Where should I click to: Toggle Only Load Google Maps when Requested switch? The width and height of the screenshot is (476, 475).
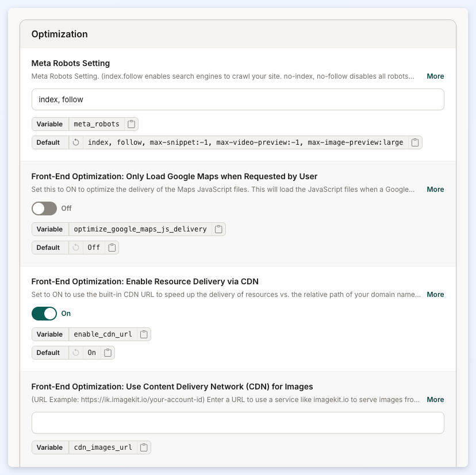[x=44, y=208]
